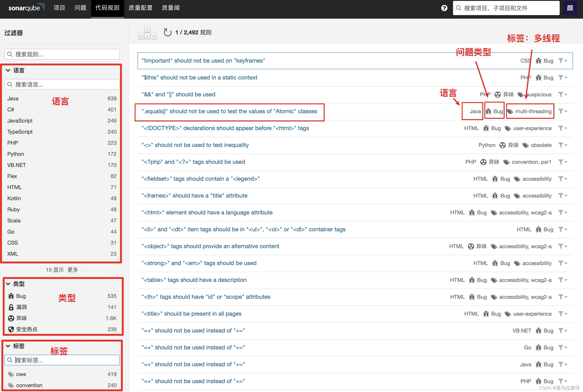Screen dimensions: 583x392
Task: Filter rules by XML language
Action: click(x=62, y=254)
